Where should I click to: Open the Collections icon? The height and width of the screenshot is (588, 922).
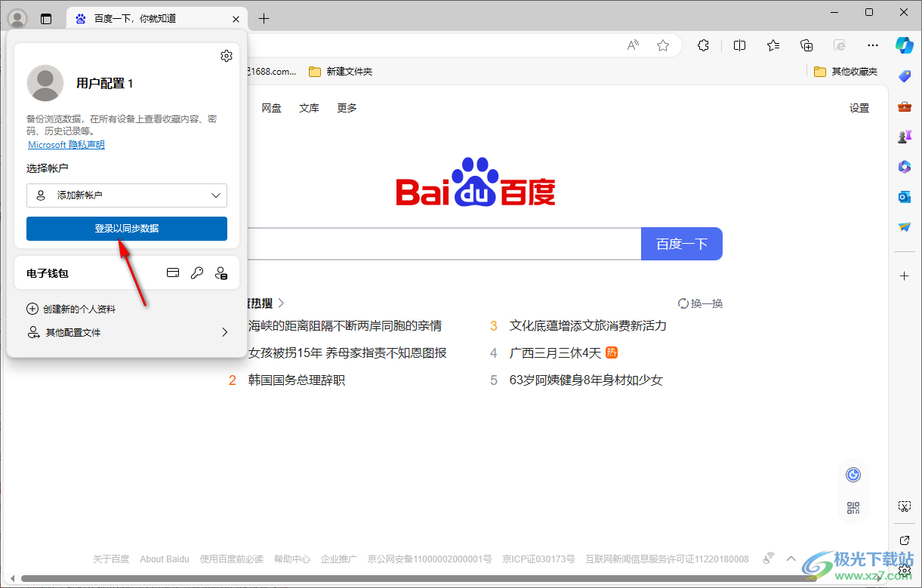coord(806,45)
